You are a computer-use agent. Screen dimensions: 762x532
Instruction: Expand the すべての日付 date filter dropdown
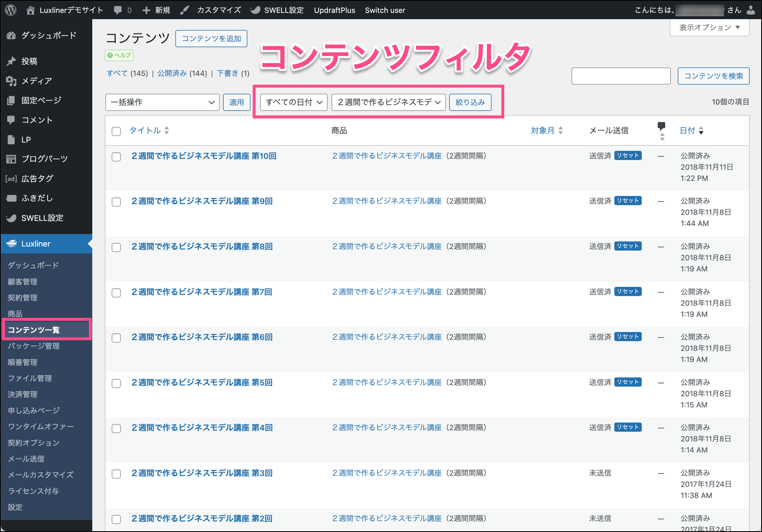click(294, 102)
